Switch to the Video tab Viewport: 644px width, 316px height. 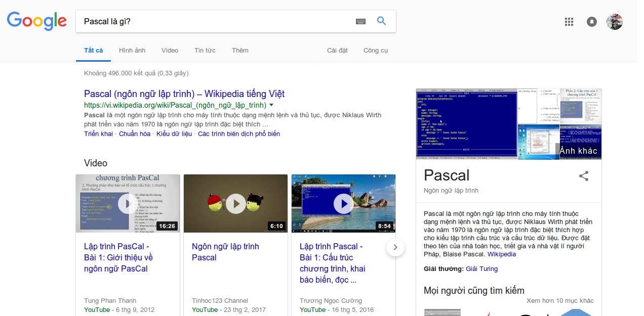pyautogui.click(x=170, y=51)
